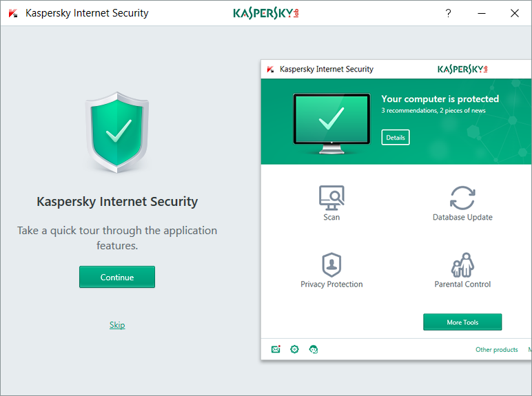
Task: Open the help question mark in title bar
Action: (x=448, y=13)
